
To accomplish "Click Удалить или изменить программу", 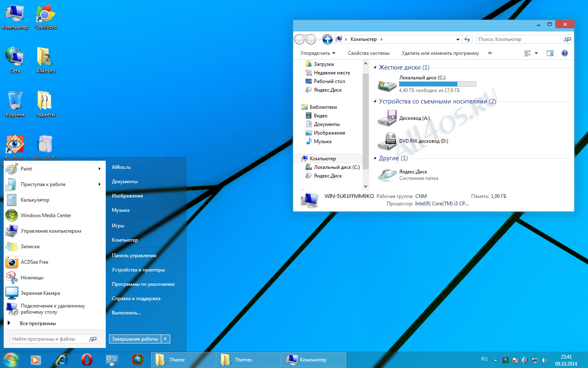I will point(440,53).
